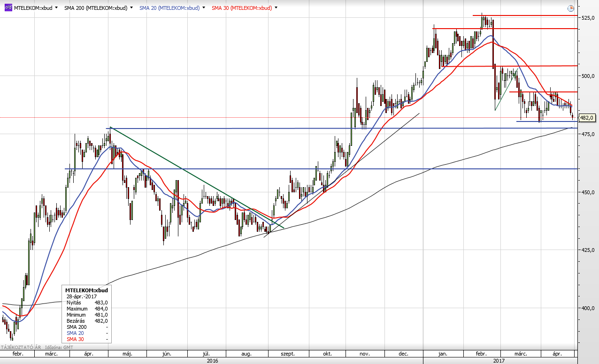This screenshot has width=599, height=364.
Task: Open the clock icon at chart corner
Action: [x=570, y=8]
